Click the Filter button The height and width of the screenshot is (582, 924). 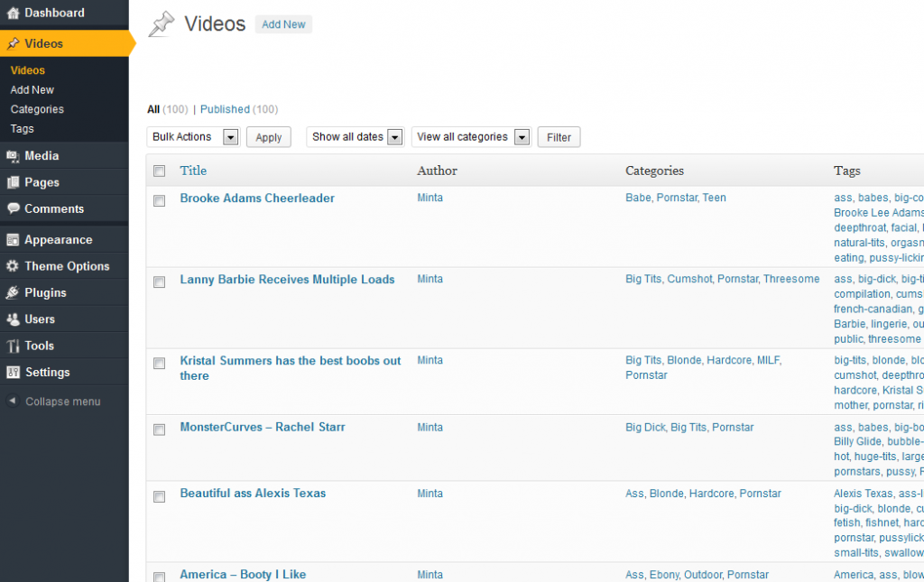(x=559, y=137)
